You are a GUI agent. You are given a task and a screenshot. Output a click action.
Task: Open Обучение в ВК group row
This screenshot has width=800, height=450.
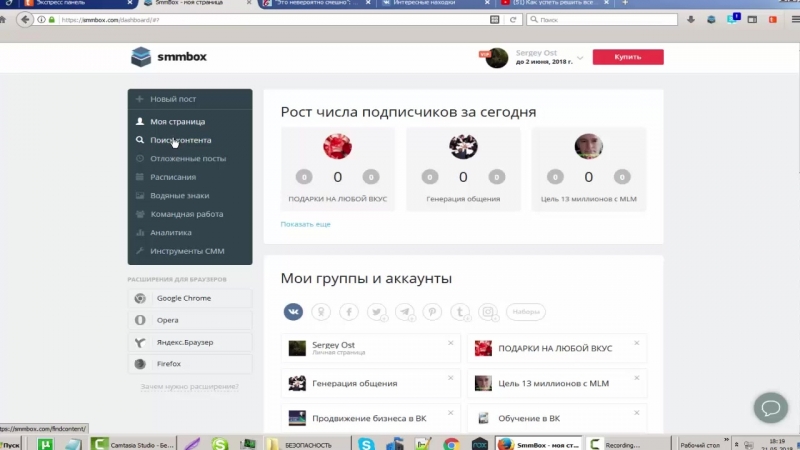[557, 418]
